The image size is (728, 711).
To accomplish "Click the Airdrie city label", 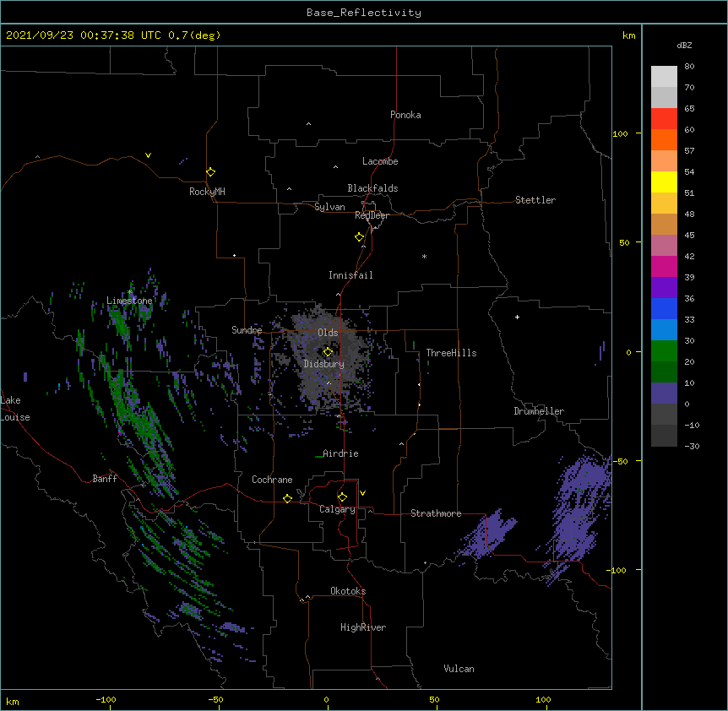I will click(x=340, y=453).
